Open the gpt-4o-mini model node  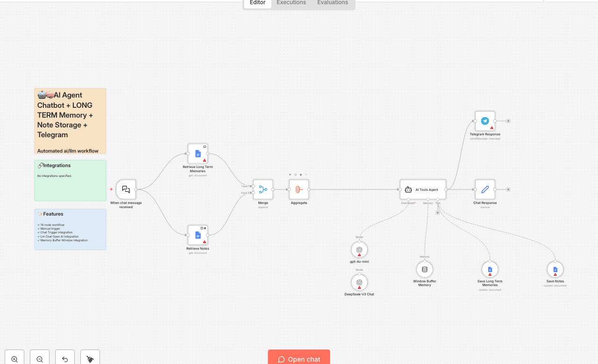point(359,250)
